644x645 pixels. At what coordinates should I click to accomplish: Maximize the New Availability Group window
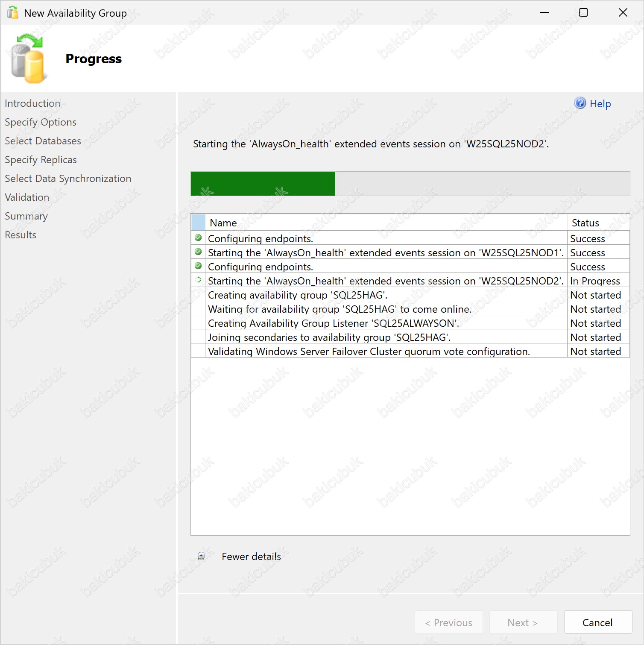coord(583,13)
